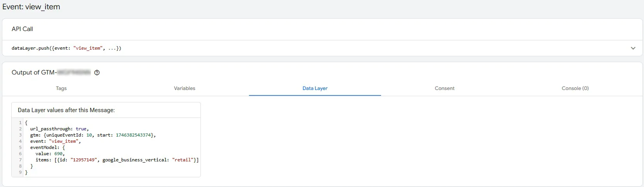Click the eventModel: { line
The width and height of the screenshot is (644, 187).
click(48, 147)
